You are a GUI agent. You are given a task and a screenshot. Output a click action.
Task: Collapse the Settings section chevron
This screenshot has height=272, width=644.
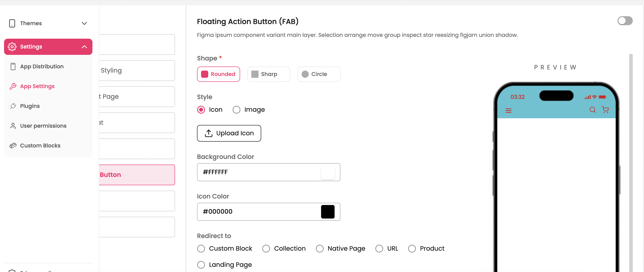[x=84, y=47]
